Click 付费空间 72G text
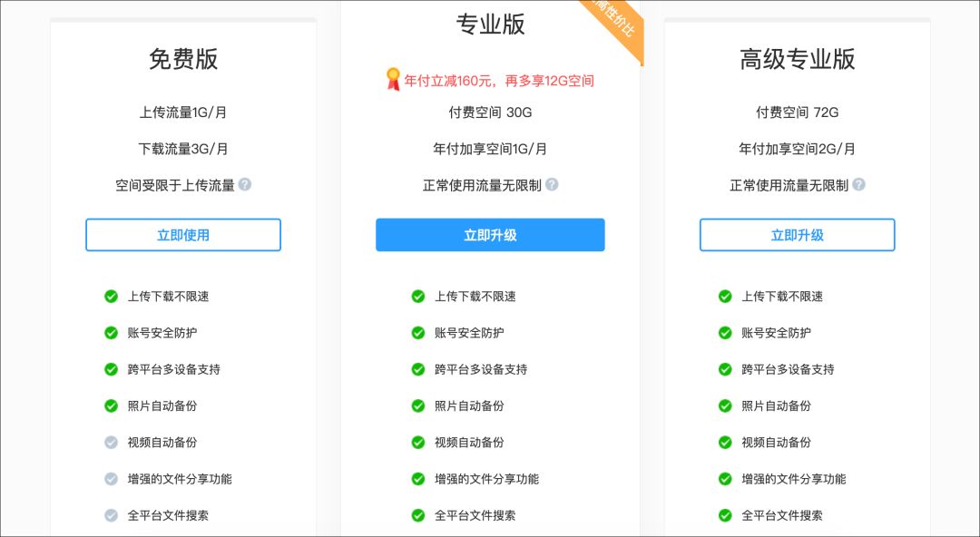Viewport: 980px width, 537px height. click(797, 112)
